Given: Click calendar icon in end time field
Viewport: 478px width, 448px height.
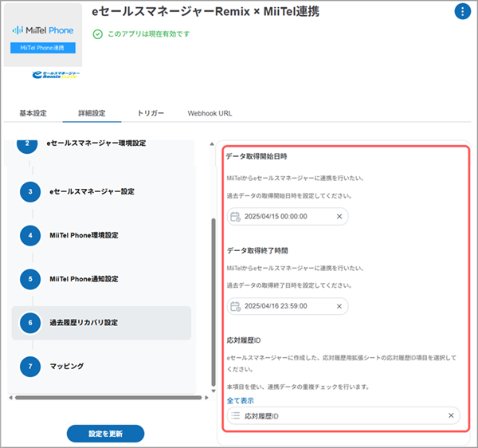Looking at the screenshot, I should (x=234, y=306).
